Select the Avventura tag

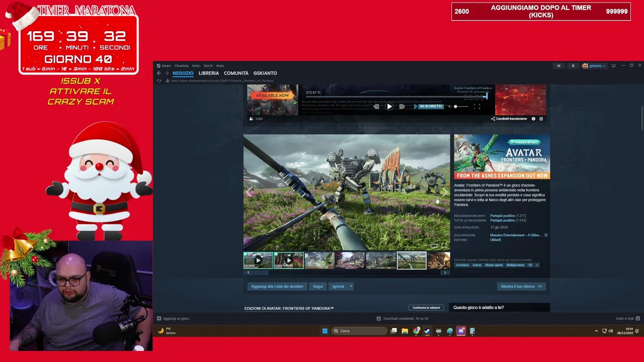coord(462,265)
